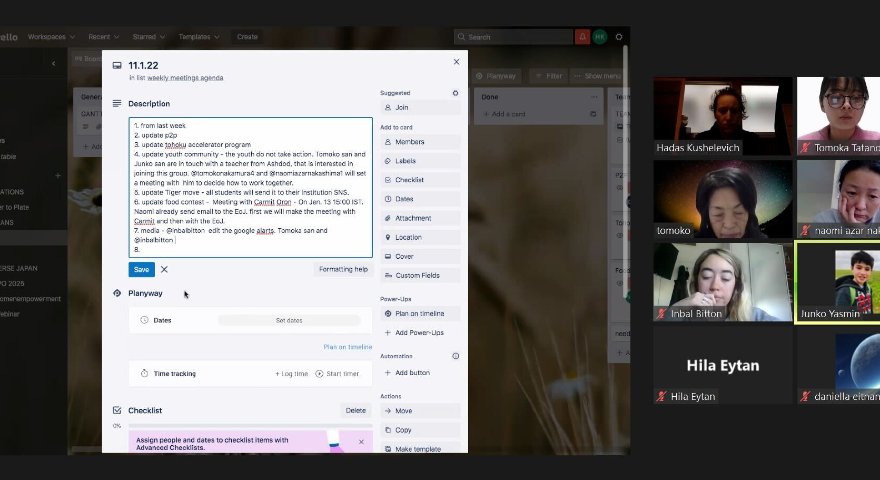Set card Location

tap(420, 237)
